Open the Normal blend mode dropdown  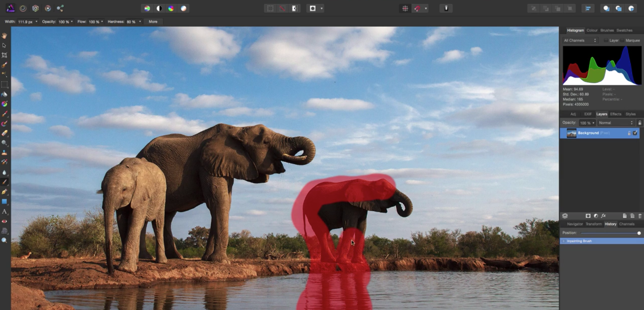[616, 123]
